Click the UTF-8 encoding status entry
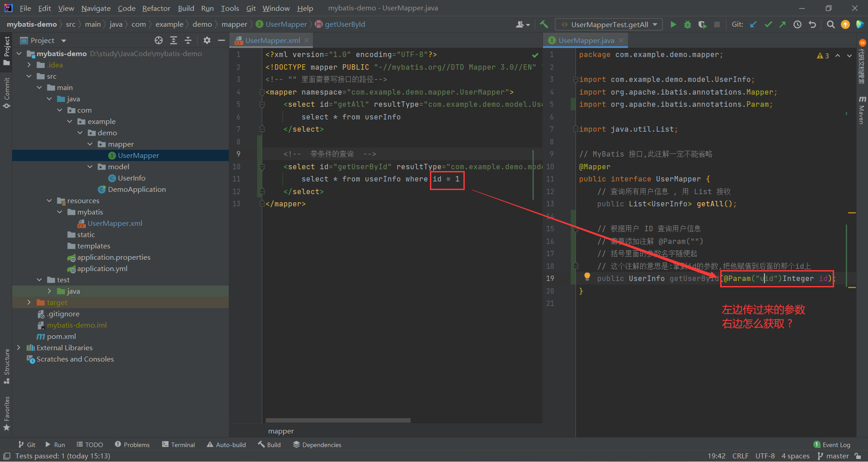 [x=765, y=456]
